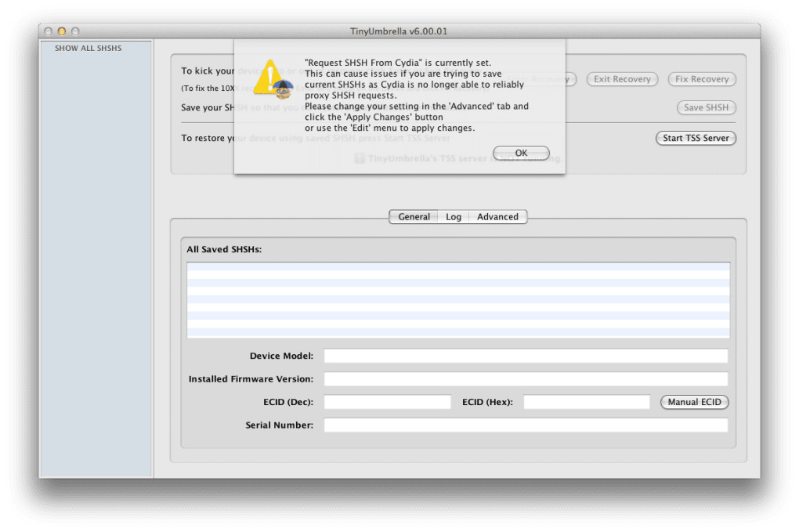799x532 pixels.
Task: Click the Manual ECID button
Action: [695, 402]
